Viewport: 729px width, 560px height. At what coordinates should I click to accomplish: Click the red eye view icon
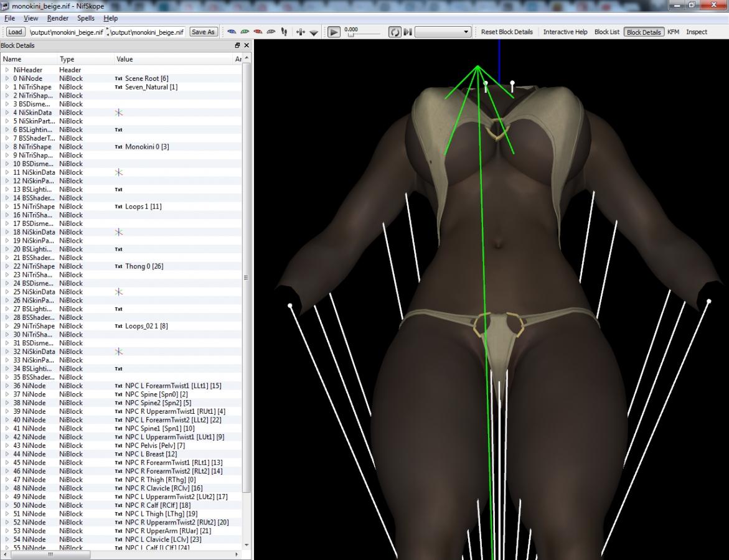click(x=258, y=32)
